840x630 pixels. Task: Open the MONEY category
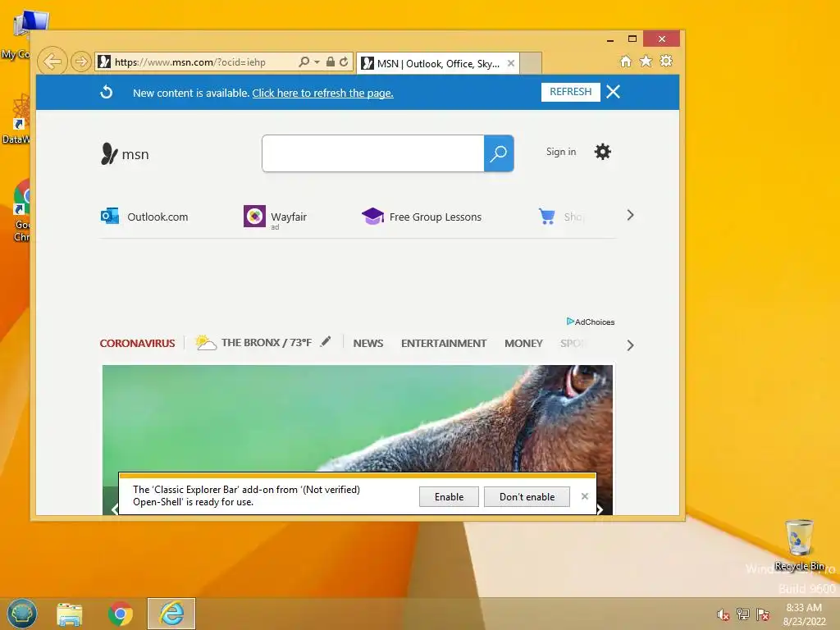click(x=523, y=344)
